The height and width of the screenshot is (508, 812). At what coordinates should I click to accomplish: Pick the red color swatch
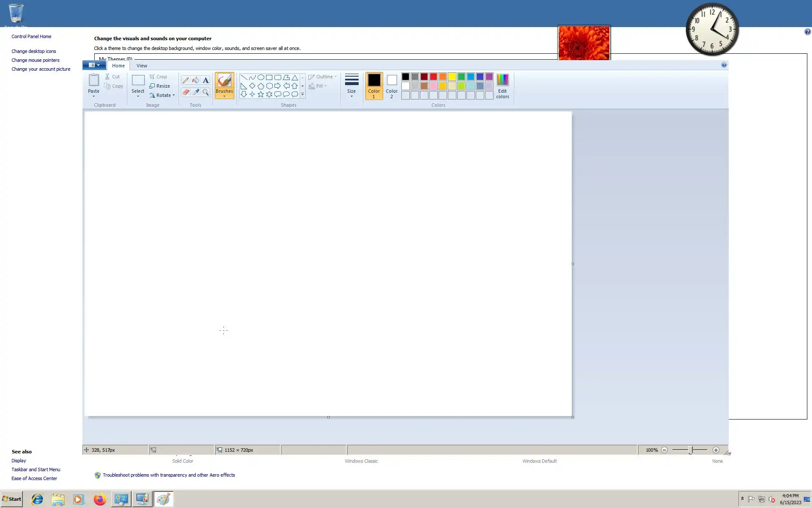coord(433,77)
